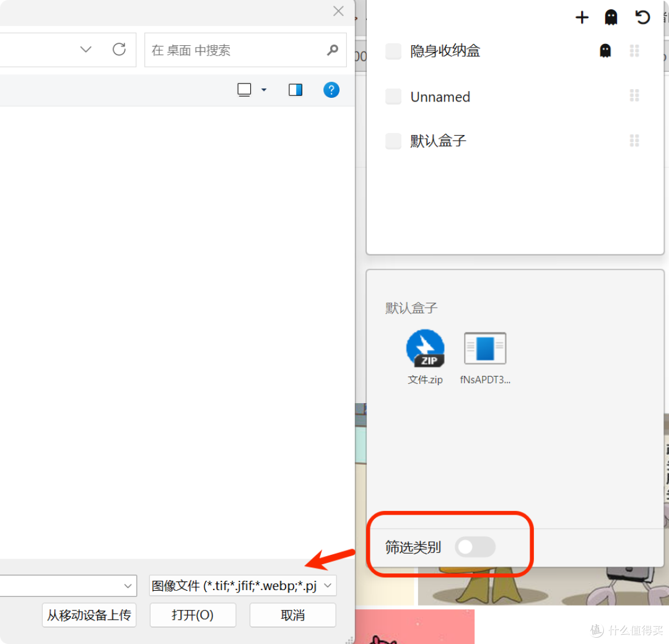Screen dimensions: 669x644
Task: Click the fNsAPDT3... file name
Action: pyautogui.click(x=485, y=380)
